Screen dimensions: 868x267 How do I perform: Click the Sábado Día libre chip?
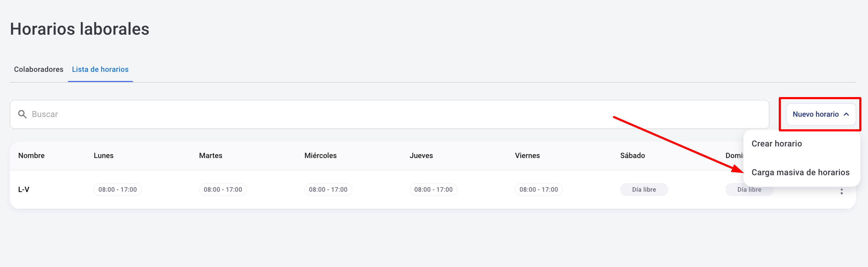point(644,190)
